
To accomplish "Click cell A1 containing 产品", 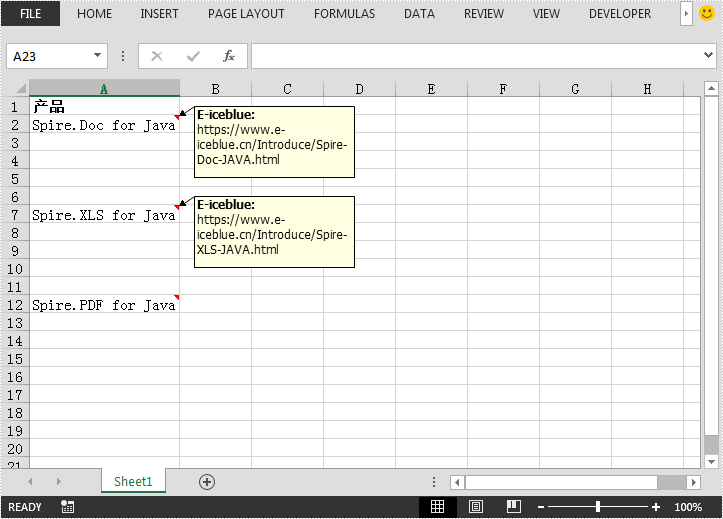I will [x=104, y=106].
